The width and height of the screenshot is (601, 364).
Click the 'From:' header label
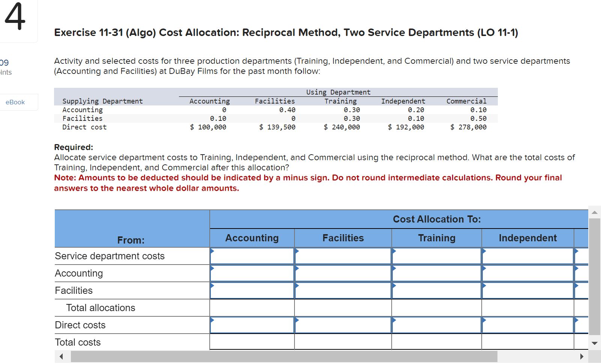point(131,240)
